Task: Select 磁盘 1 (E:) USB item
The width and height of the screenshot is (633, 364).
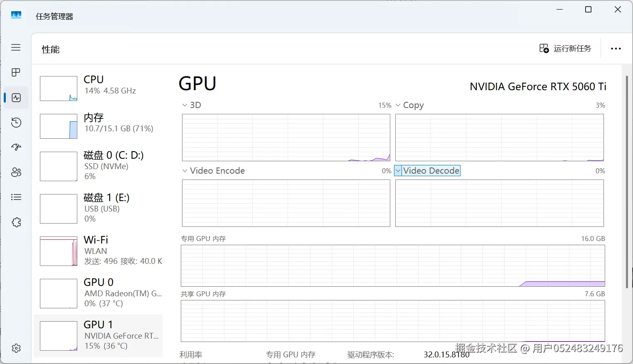Action: (99, 209)
